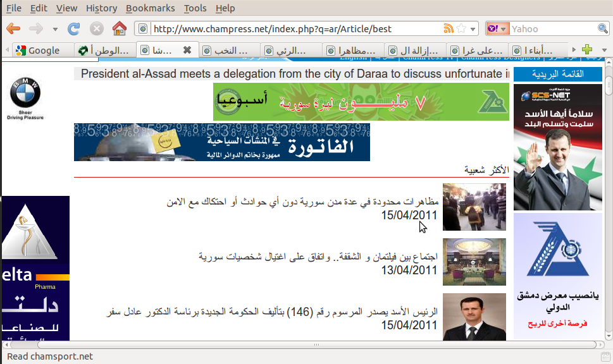Close the active tab with the X
Viewport: 613px width, 364px height.
pyautogui.click(x=187, y=50)
